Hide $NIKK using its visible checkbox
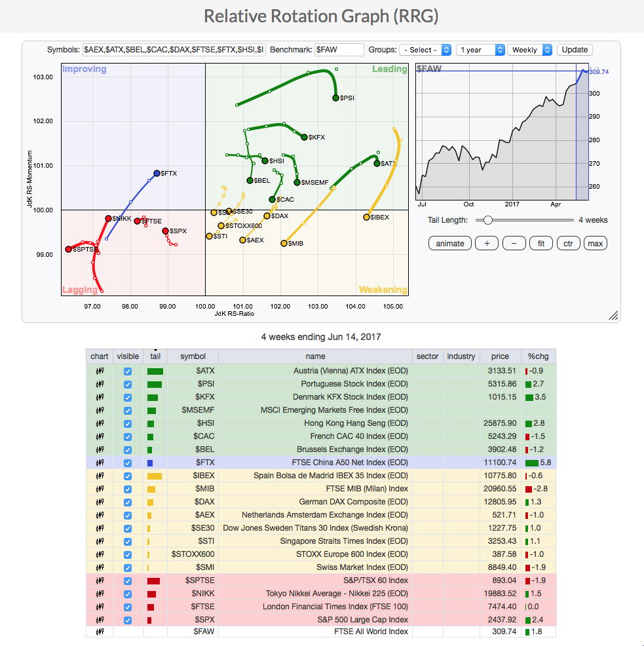 [128, 594]
